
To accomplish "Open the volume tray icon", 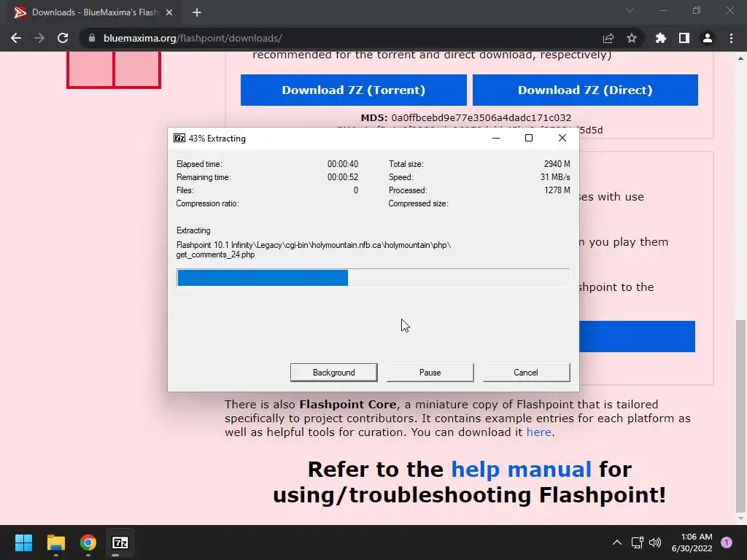I will [x=655, y=542].
